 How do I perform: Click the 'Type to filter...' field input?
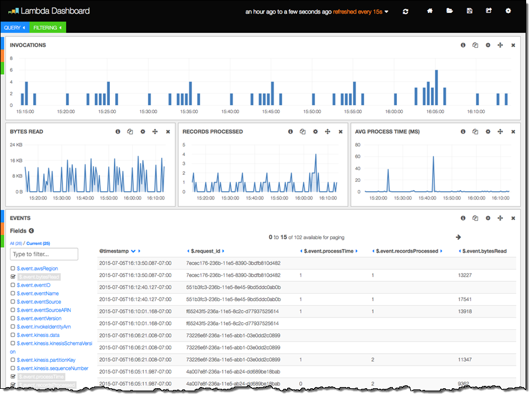44,254
